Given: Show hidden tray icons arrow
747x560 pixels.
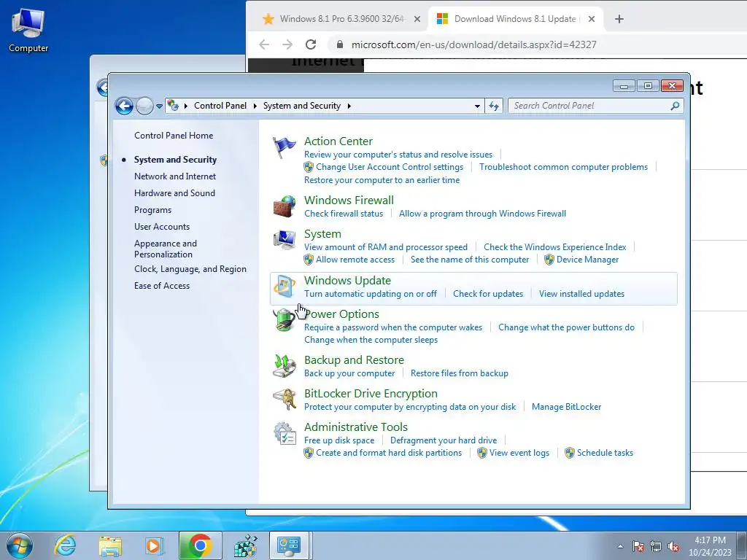Looking at the screenshot, I should point(620,547).
